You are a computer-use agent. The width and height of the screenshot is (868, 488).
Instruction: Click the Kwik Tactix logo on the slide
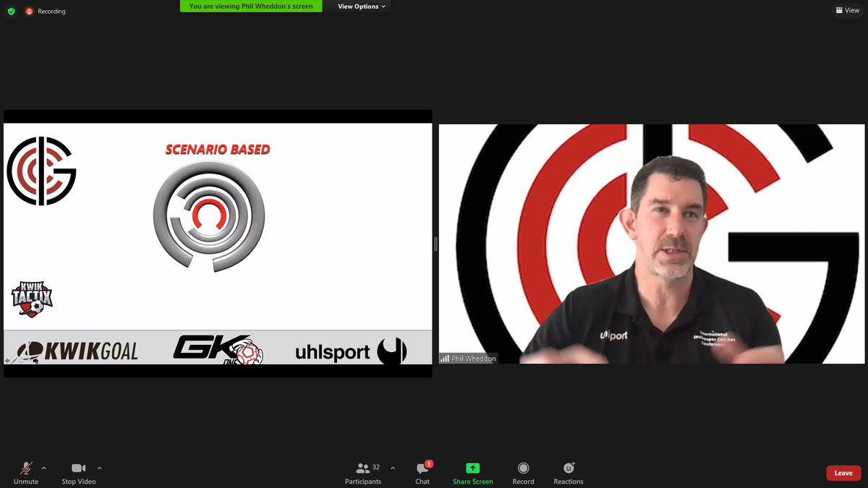[x=32, y=299]
